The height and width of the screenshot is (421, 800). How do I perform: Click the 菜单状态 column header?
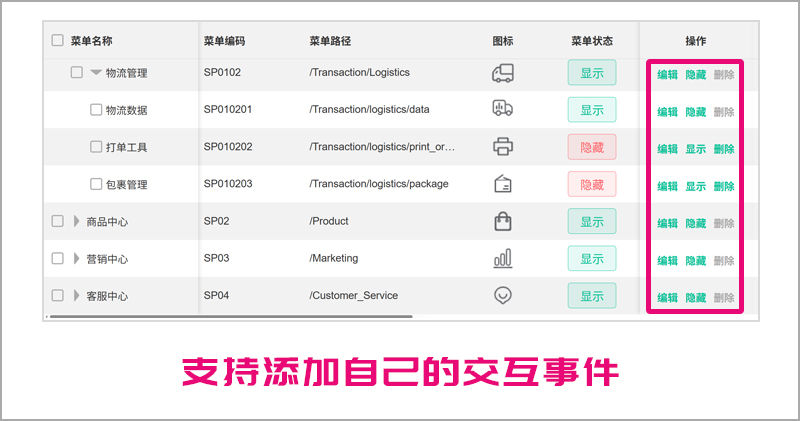[x=592, y=41]
